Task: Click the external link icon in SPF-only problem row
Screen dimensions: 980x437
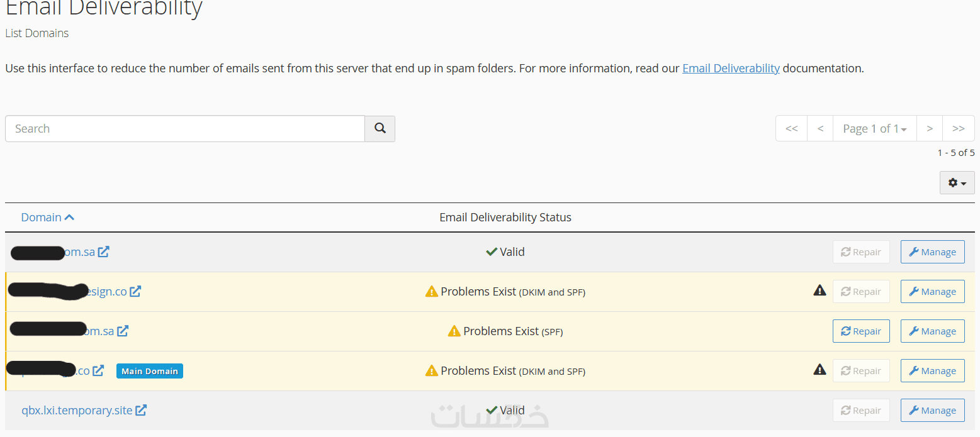Action: (123, 331)
